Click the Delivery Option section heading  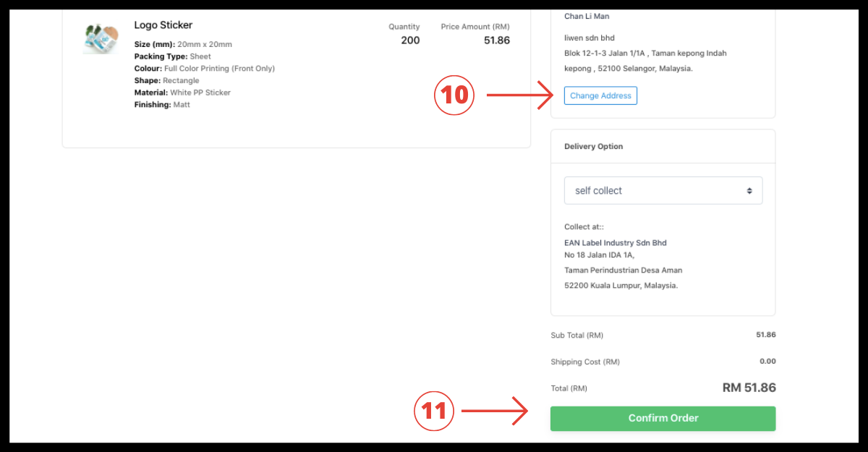pyautogui.click(x=593, y=146)
